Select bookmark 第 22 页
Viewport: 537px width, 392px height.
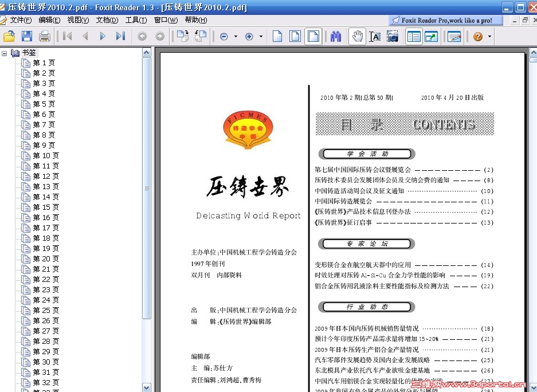point(46,279)
